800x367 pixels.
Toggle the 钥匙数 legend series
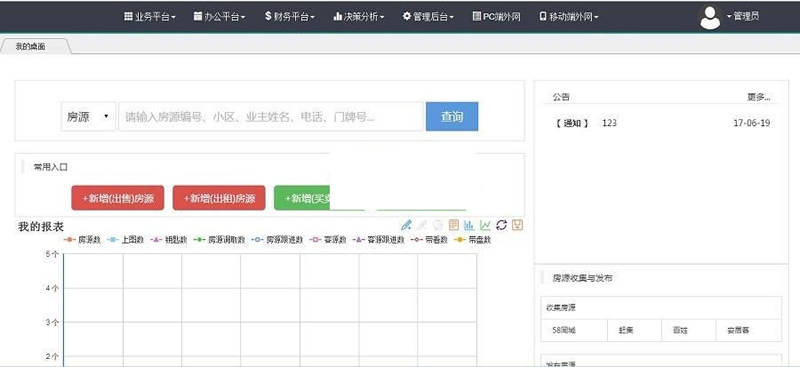(x=169, y=239)
